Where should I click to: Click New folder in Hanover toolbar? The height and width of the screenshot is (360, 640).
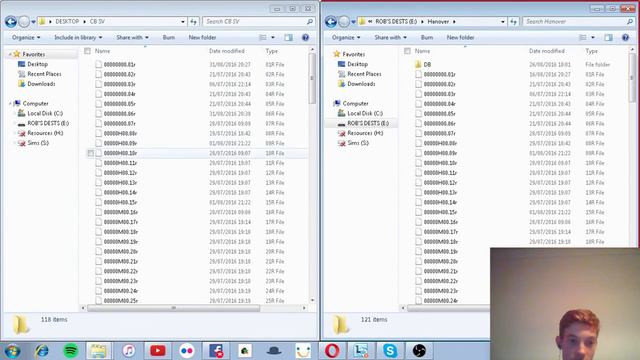460,38
